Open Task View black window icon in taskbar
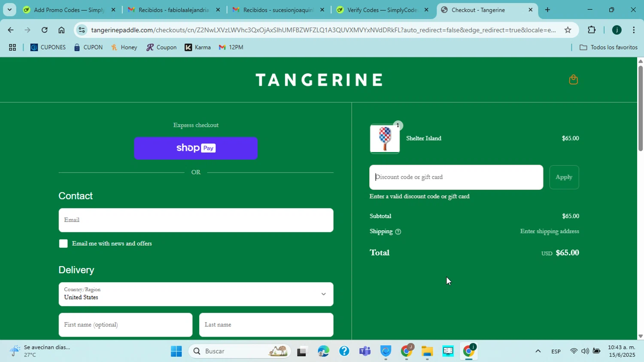 302,351
